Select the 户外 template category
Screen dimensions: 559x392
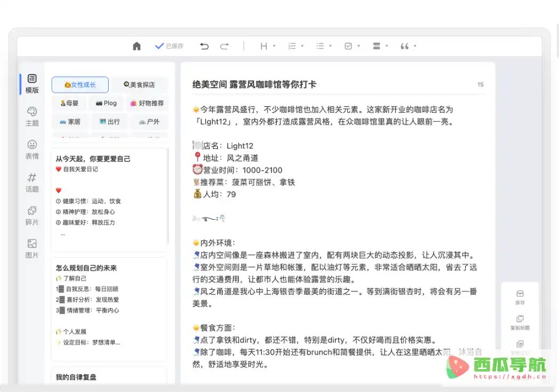149,122
